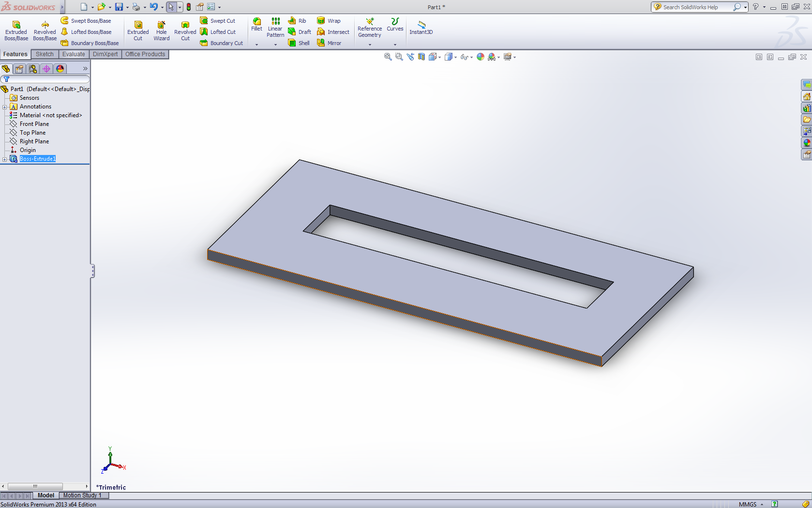Image resolution: width=812 pixels, height=508 pixels.
Task: Select the Wrap tool
Action: (329, 21)
